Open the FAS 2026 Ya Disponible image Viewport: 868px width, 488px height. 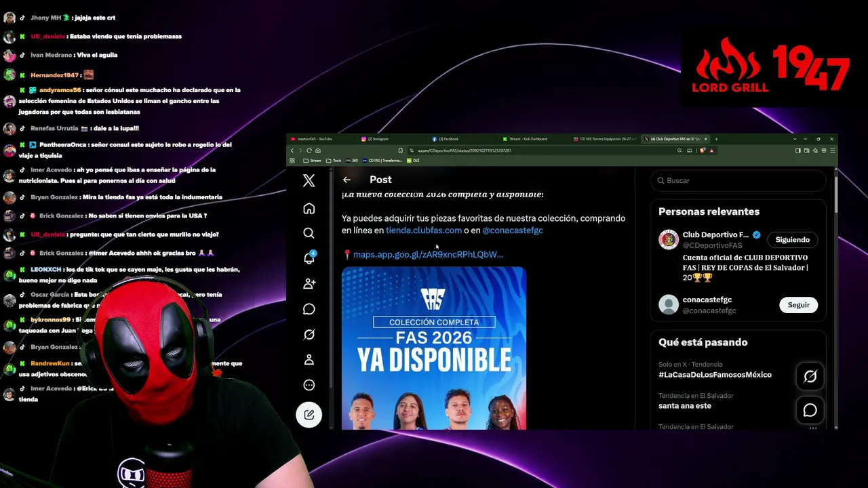[x=434, y=348]
